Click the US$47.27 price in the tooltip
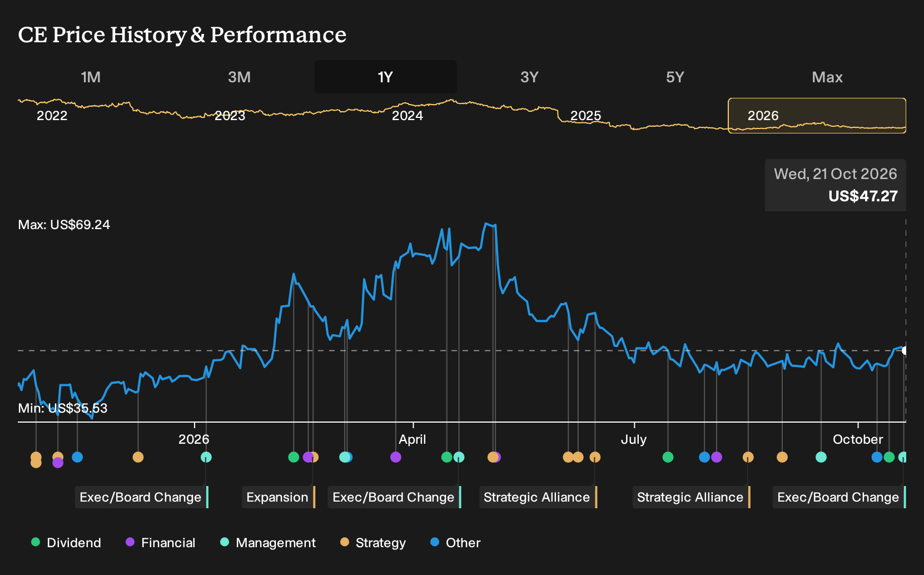The height and width of the screenshot is (575, 924). pyautogui.click(x=863, y=196)
